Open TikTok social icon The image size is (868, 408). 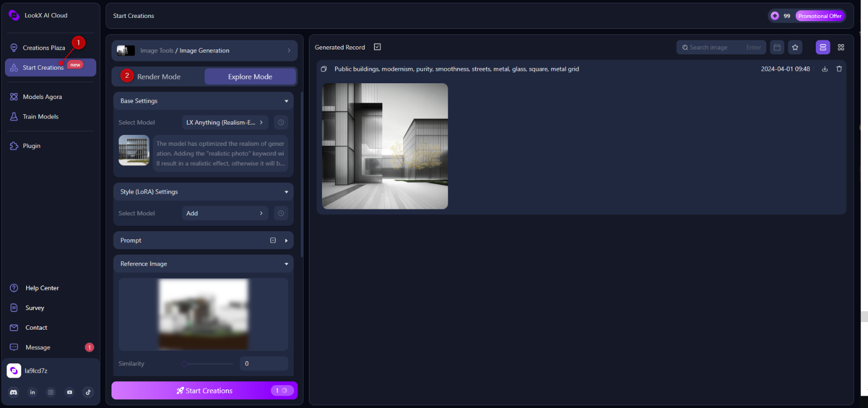(88, 392)
